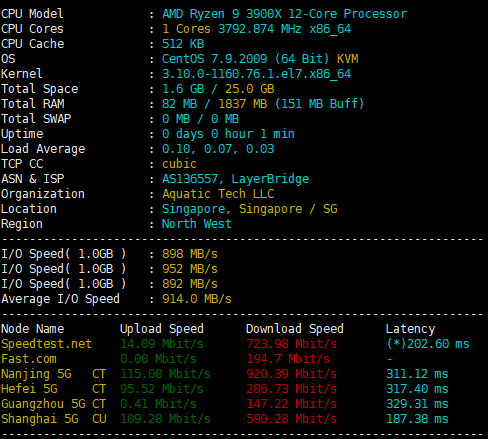The width and height of the screenshot is (488, 439).
Task: Click the 329.31 ms latency
Action: point(417,404)
